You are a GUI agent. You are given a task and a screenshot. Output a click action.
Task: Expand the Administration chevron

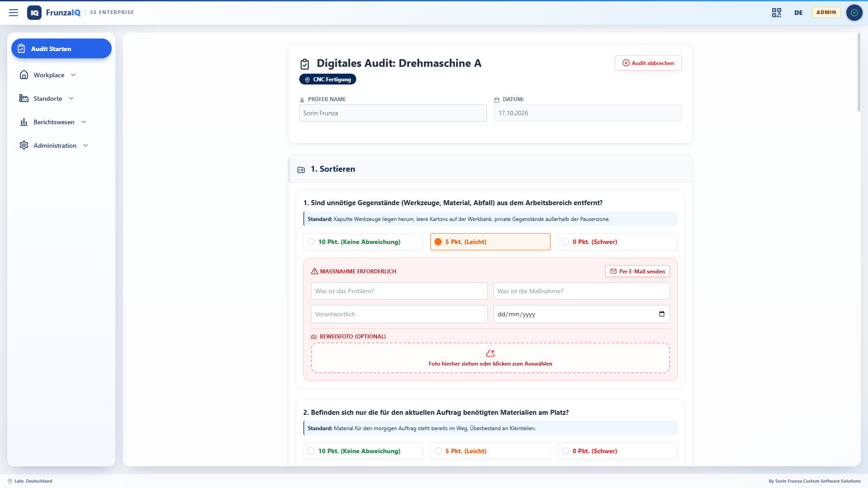(85, 145)
